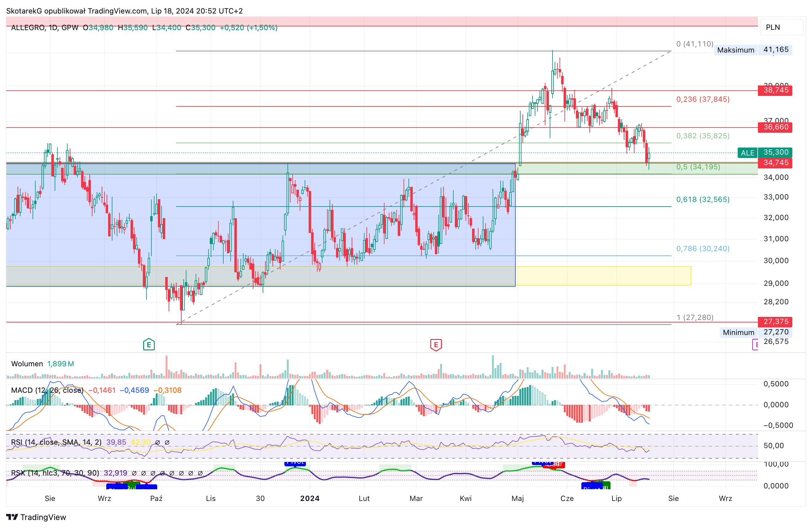Select the 38,745 red price level label
Viewport: 812px width, 528px height.
coord(775,90)
